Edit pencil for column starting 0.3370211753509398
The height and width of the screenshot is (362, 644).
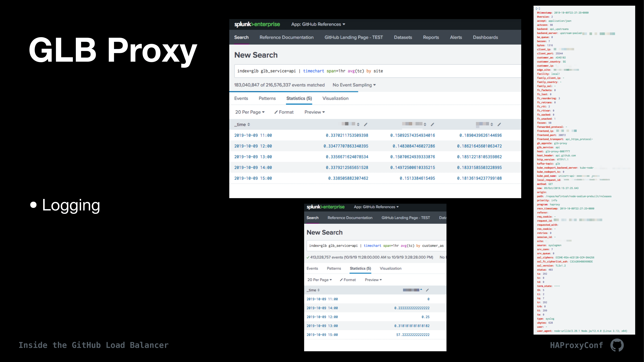pyautogui.click(x=365, y=124)
